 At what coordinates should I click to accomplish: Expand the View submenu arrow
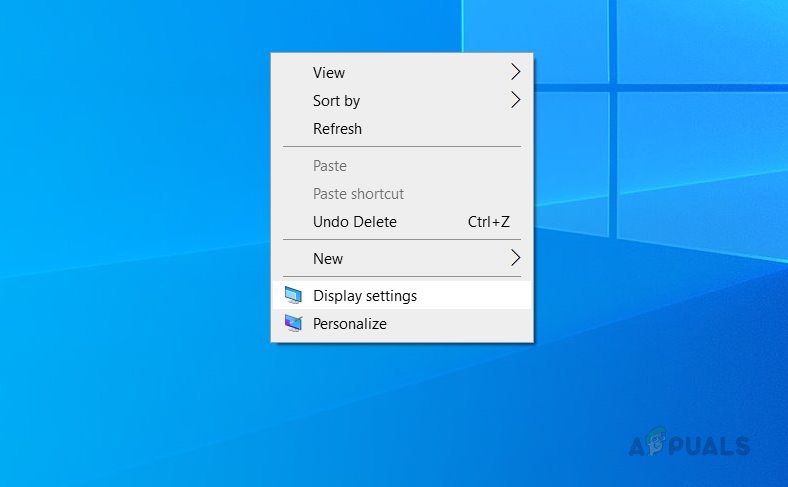(x=515, y=72)
